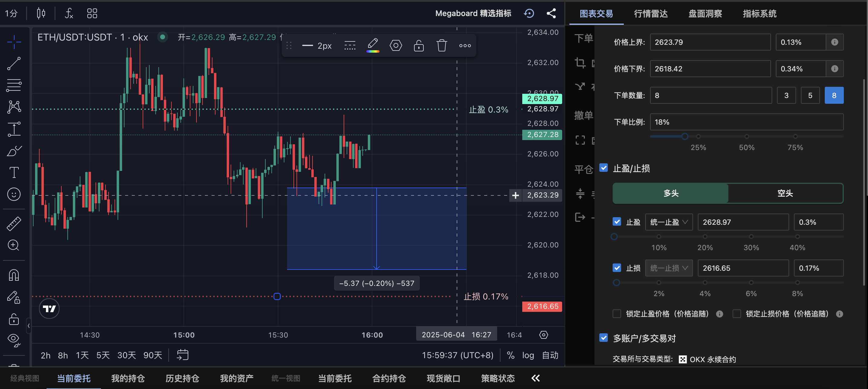
Task: Switch to the 行情雷达 tab
Action: coord(650,14)
